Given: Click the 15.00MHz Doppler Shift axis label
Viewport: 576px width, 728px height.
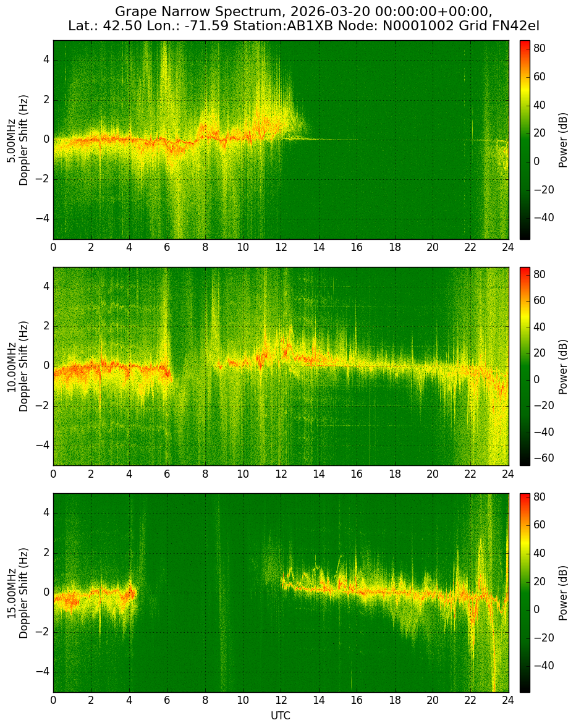Looking at the screenshot, I should click(17, 593).
